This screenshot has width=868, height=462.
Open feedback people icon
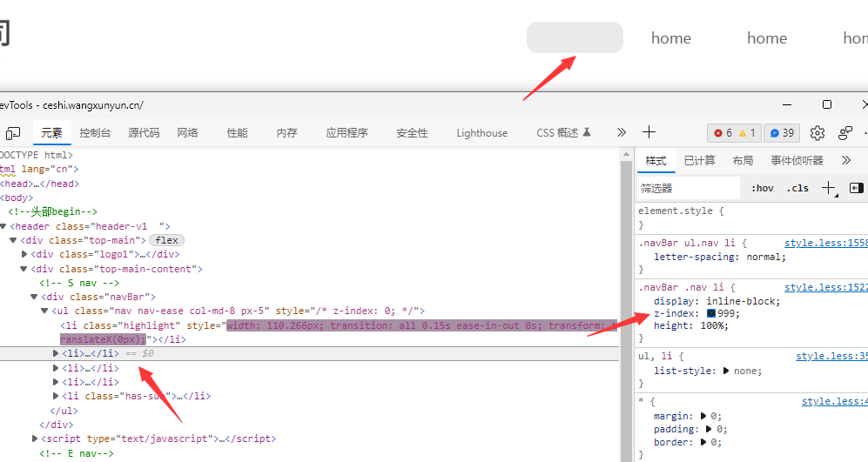click(x=845, y=133)
